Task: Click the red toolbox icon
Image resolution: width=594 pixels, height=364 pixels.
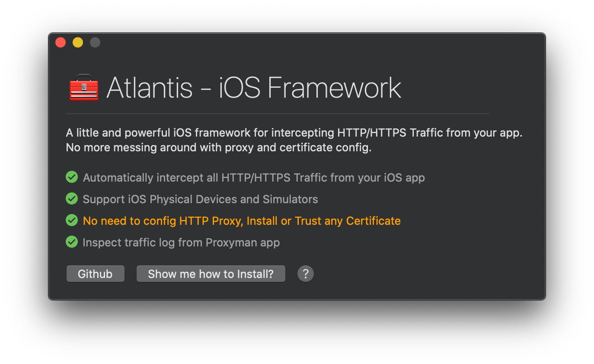Action: tap(84, 87)
